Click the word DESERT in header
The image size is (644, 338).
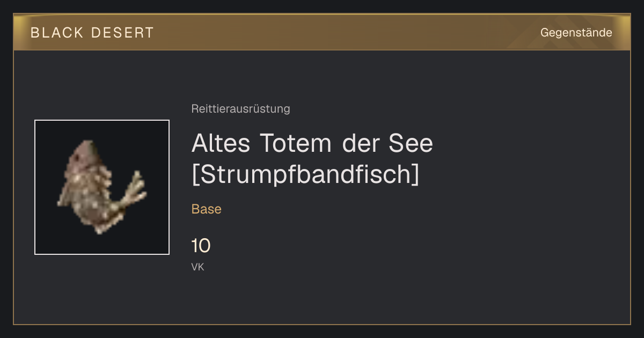(122, 33)
